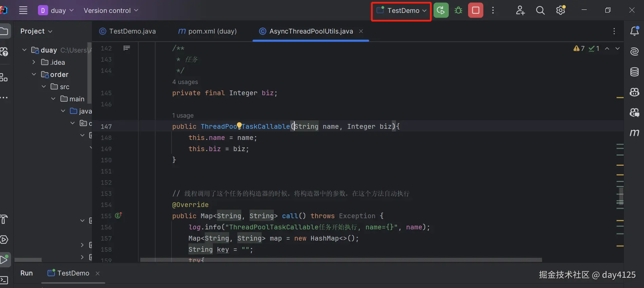Close the TestDemo run tab
This screenshot has height=288, width=644.
(x=98, y=273)
